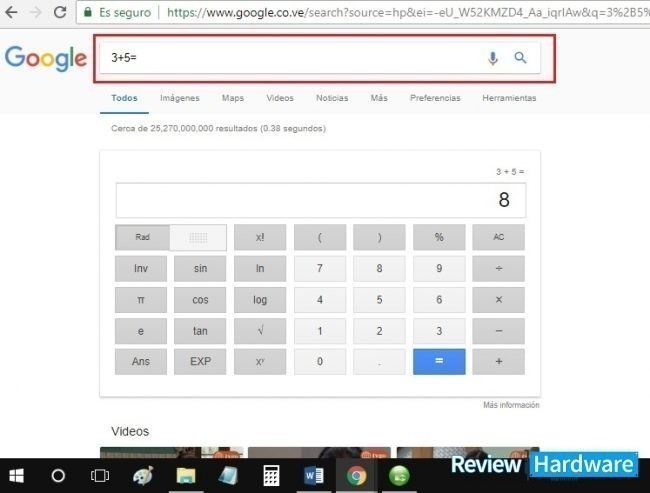
Task: Open File Explorer from taskbar
Action: point(186,476)
